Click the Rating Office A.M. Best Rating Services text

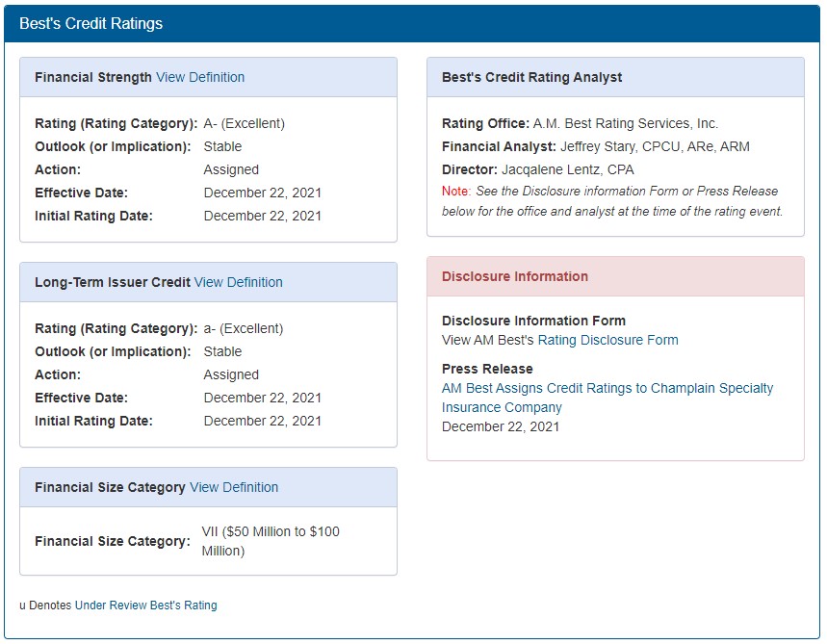click(x=625, y=123)
